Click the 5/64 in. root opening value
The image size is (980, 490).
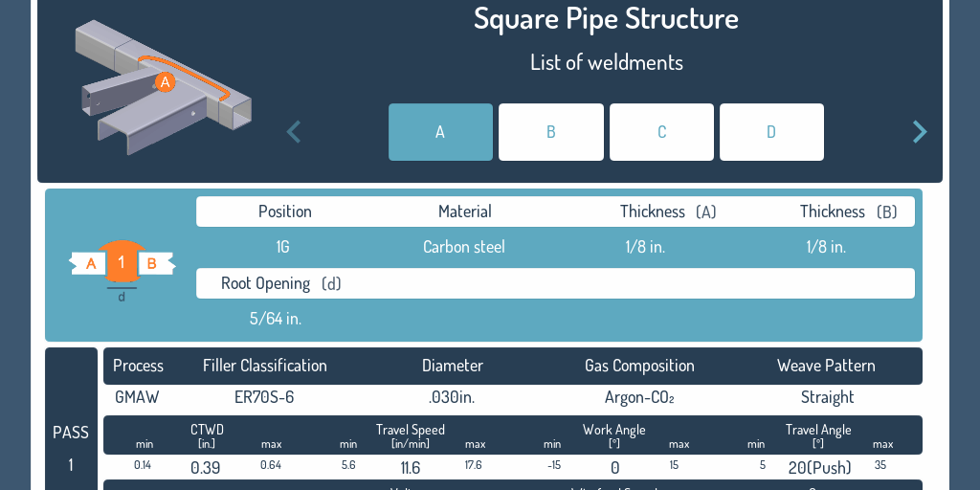(276, 319)
